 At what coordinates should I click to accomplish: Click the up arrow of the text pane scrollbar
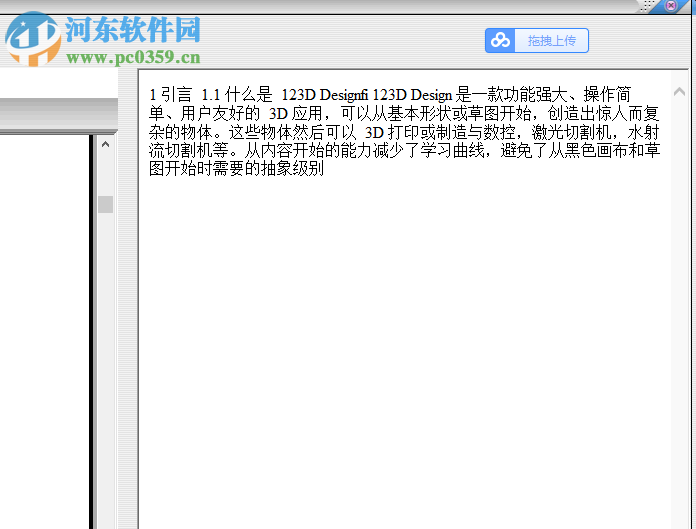[x=679, y=92]
